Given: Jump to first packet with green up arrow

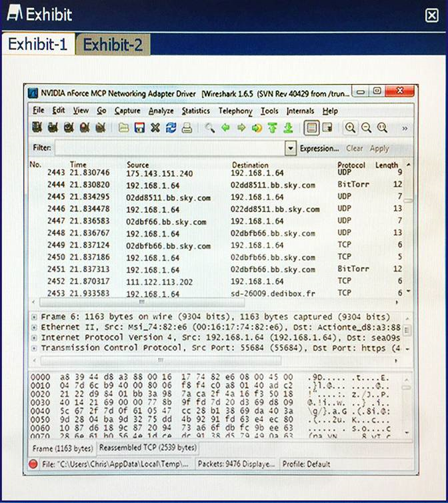Looking at the screenshot, I should pos(273,127).
